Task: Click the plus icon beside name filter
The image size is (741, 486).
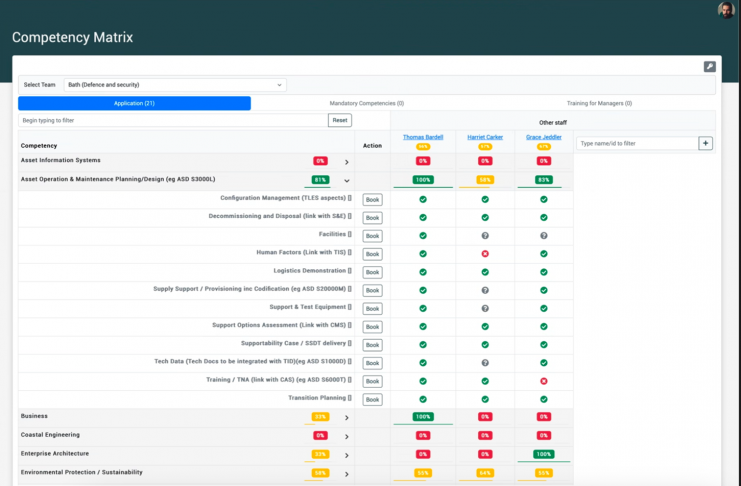Action: (x=705, y=143)
